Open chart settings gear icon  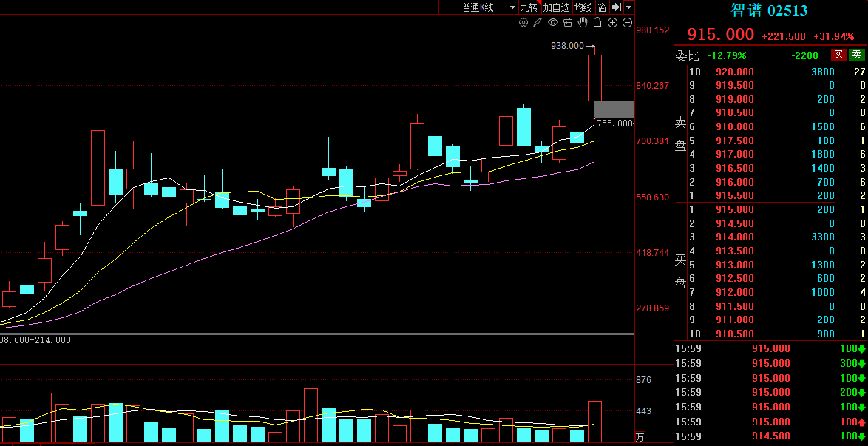pyautogui.click(x=523, y=22)
